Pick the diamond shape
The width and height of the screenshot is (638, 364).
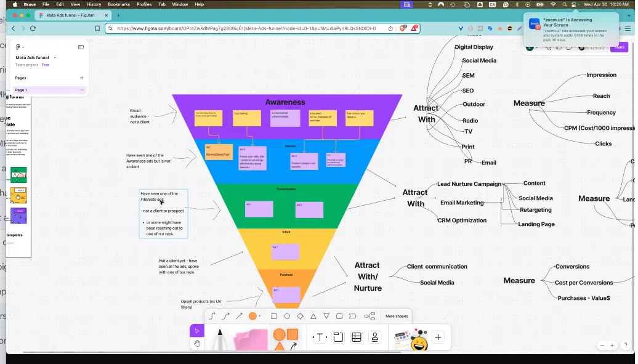301,316
